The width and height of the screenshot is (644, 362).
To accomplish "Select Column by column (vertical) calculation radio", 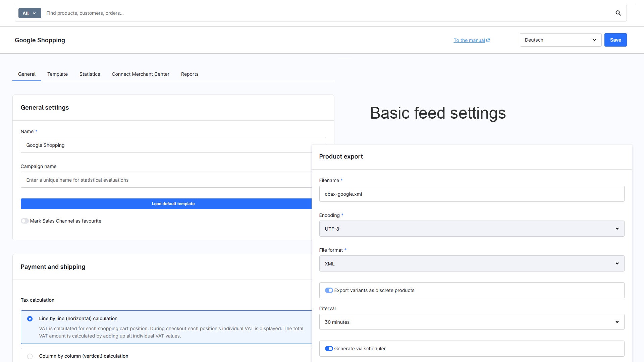I will click(x=30, y=356).
